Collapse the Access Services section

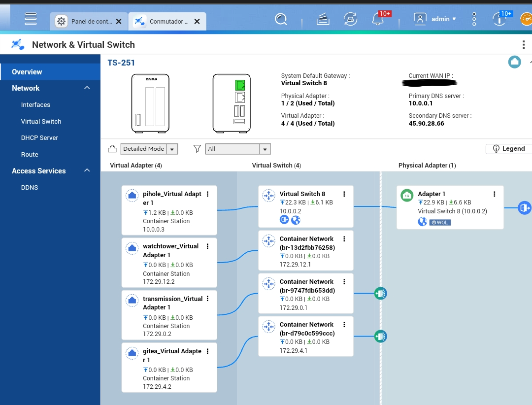87,171
